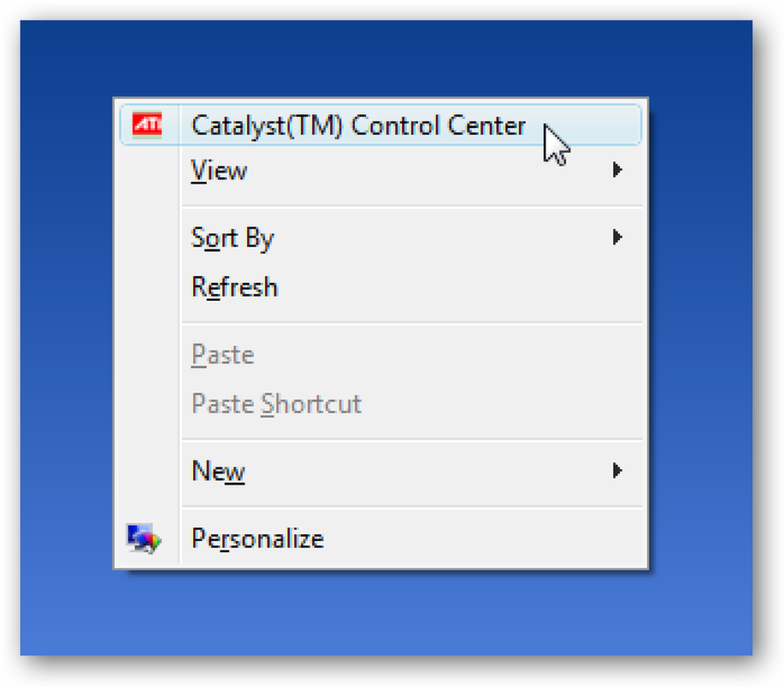784x687 pixels.
Task: Select Personalize text label
Action: 257,539
